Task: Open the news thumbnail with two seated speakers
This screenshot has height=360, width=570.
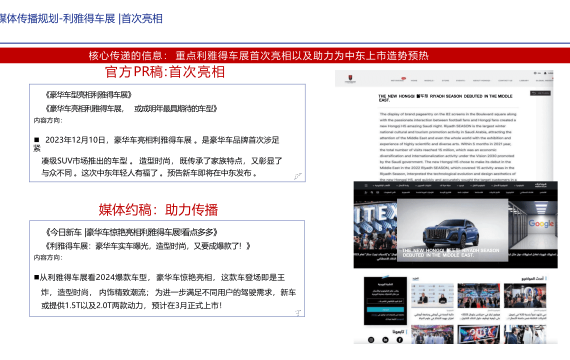Action: tap(432, 296)
